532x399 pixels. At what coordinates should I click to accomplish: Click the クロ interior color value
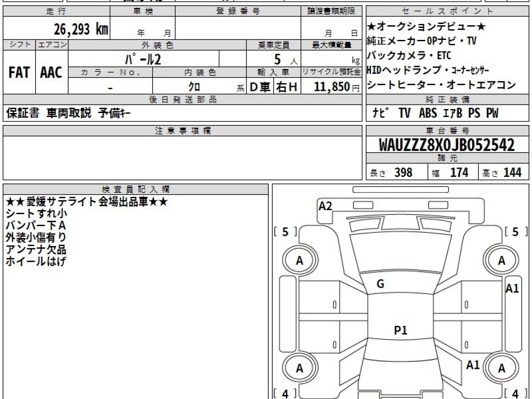(x=194, y=87)
